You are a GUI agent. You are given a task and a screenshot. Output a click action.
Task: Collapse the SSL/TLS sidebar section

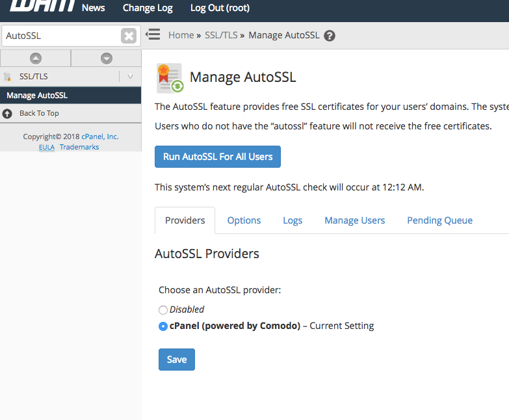pyautogui.click(x=130, y=77)
